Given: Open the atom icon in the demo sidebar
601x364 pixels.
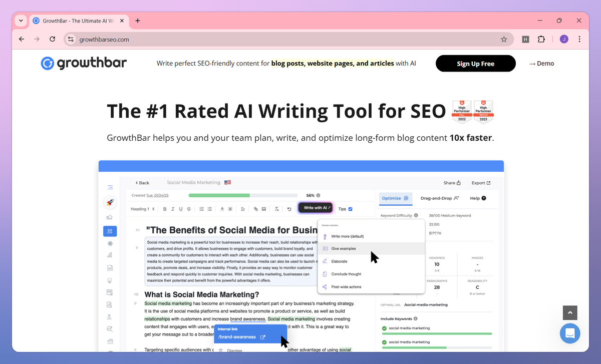Looking at the screenshot, I should pyautogui.click(x=110, y=244).
